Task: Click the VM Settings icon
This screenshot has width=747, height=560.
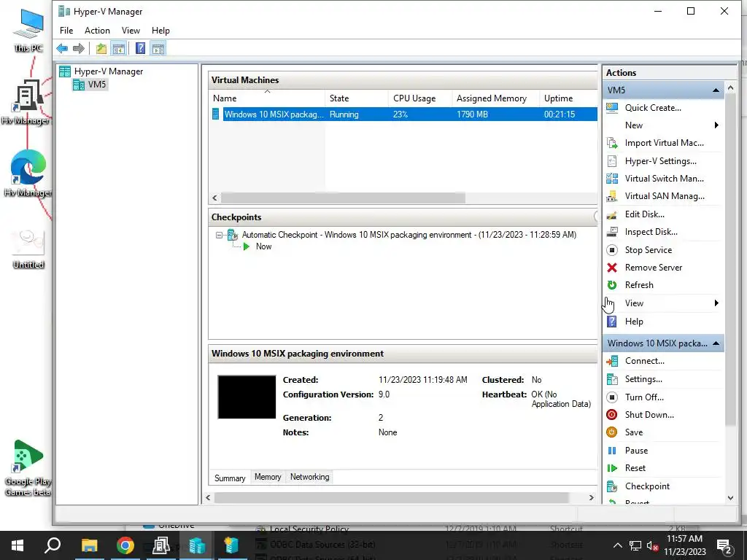Action: pos(612,379)
